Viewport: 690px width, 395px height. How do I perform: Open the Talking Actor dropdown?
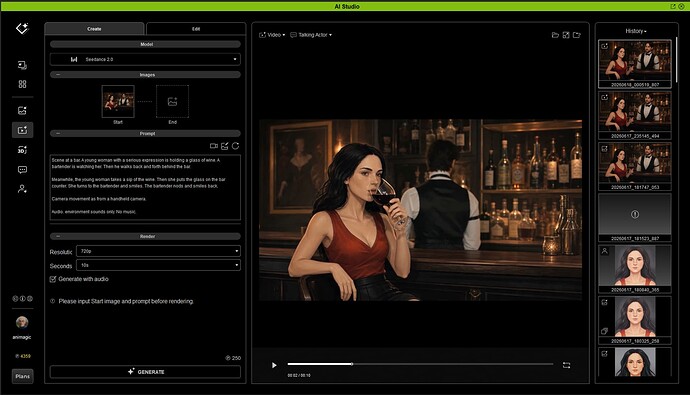point(311,35)
